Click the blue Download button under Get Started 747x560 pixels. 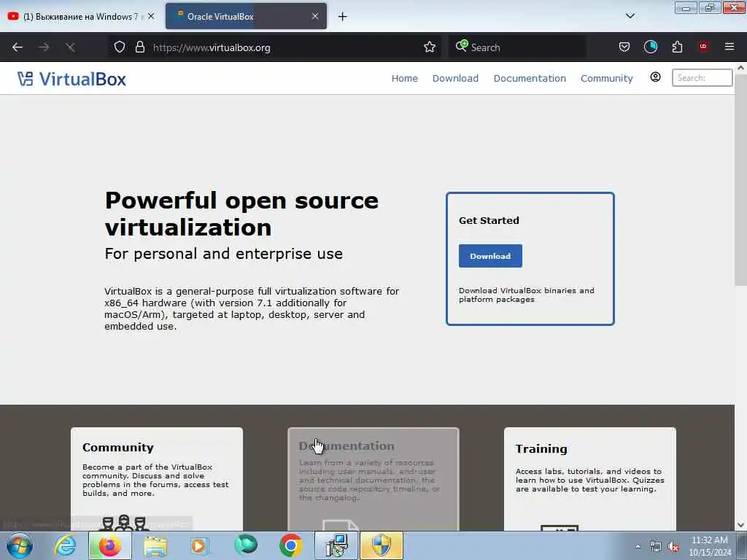tap(490, 256)
